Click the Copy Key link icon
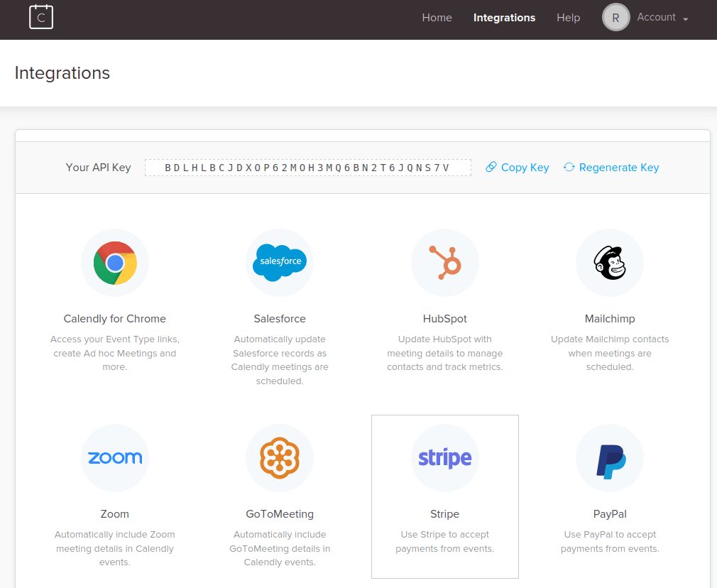The image size is (717, 588). pos(491,167)
